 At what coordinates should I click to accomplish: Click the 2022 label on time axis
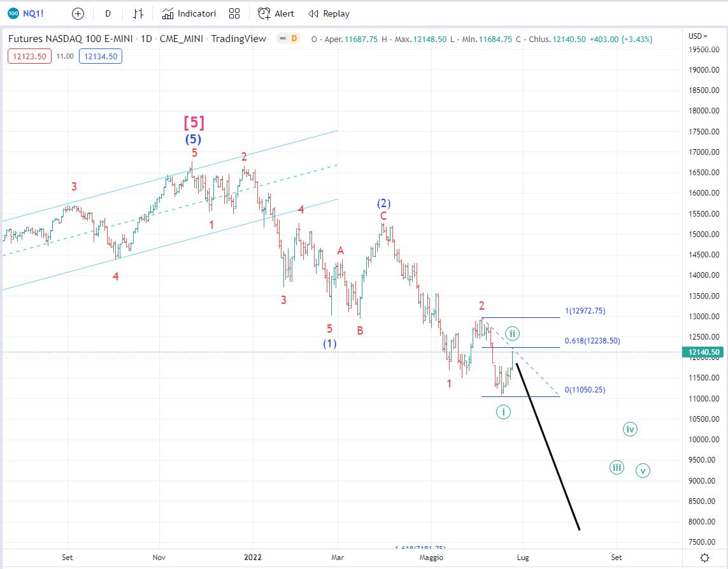pyautogui.click(x=253, y=557)
